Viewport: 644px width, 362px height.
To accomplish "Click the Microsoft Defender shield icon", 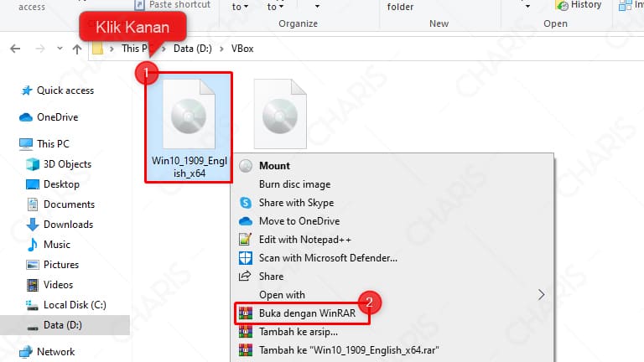I will coord(246,258).
